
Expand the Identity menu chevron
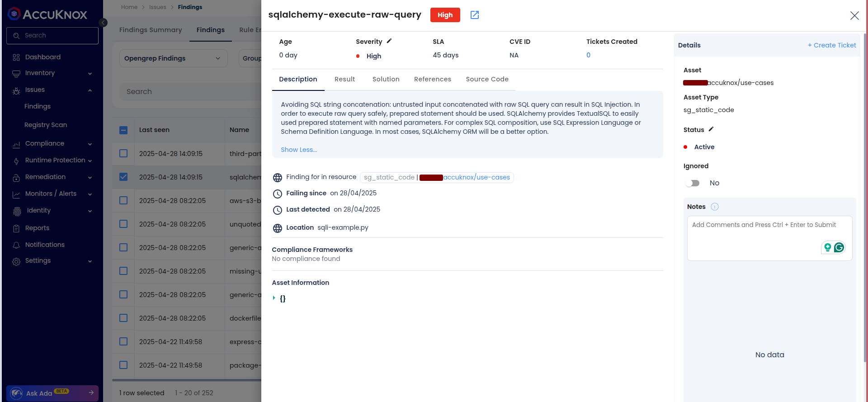coord(90,211)
